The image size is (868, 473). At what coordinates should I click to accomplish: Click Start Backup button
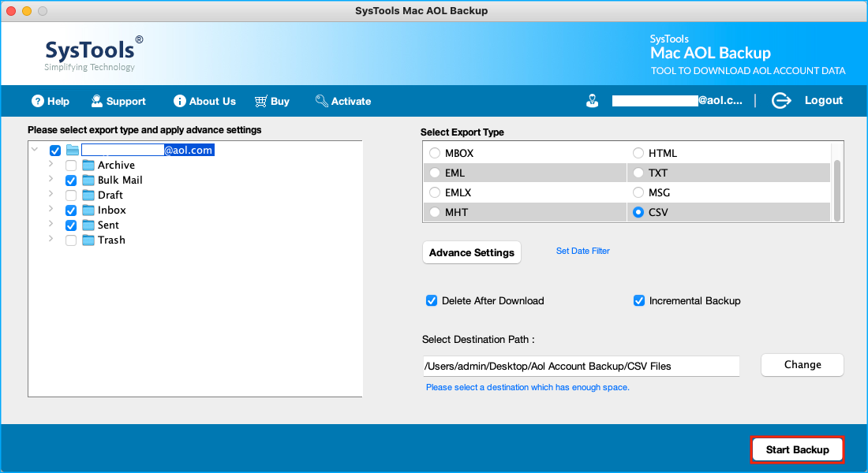pos(797,450)
